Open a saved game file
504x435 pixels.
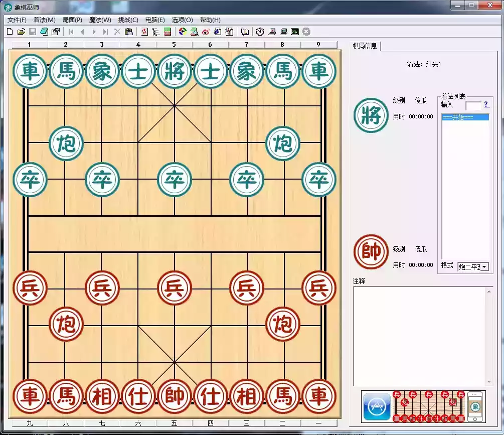[x=21, y=31]
